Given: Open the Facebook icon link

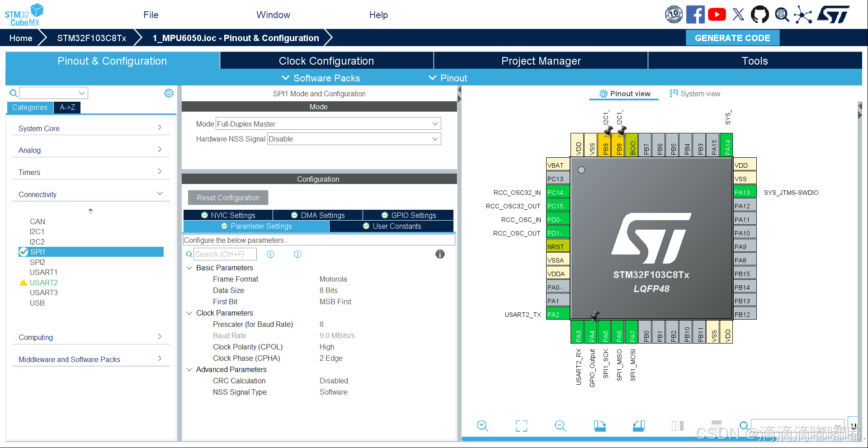Looking at the screenshot, I should pyautogui.click(x=695, y=14).
